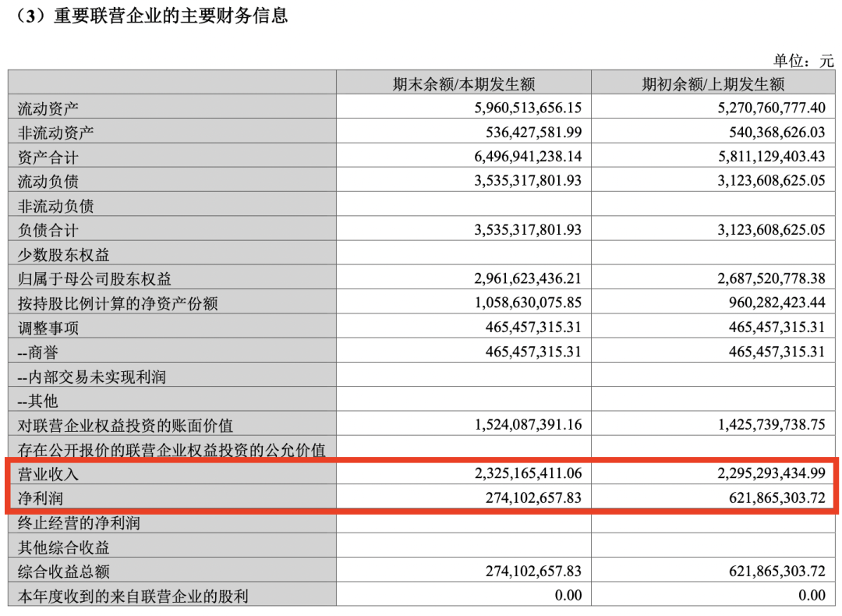The width and height of the screenshot is (842, 616).
Task: Select dividend beginning value 0.00
Action: tap(812, 596)
